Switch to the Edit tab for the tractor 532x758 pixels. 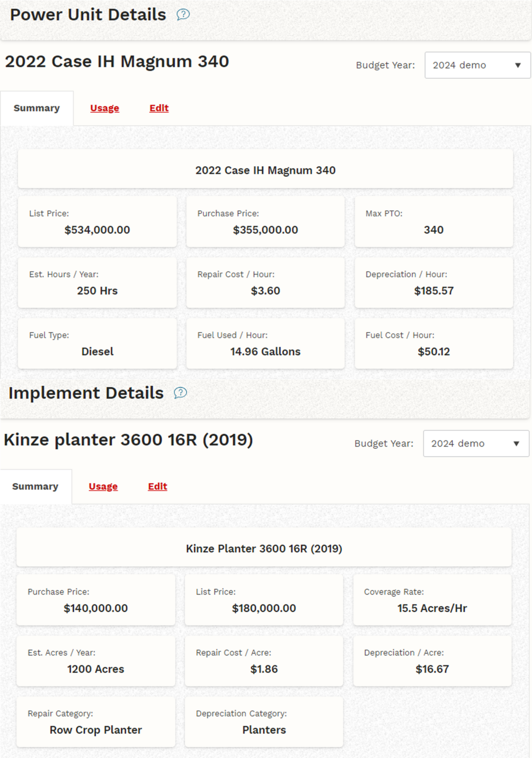coord(159,108)
